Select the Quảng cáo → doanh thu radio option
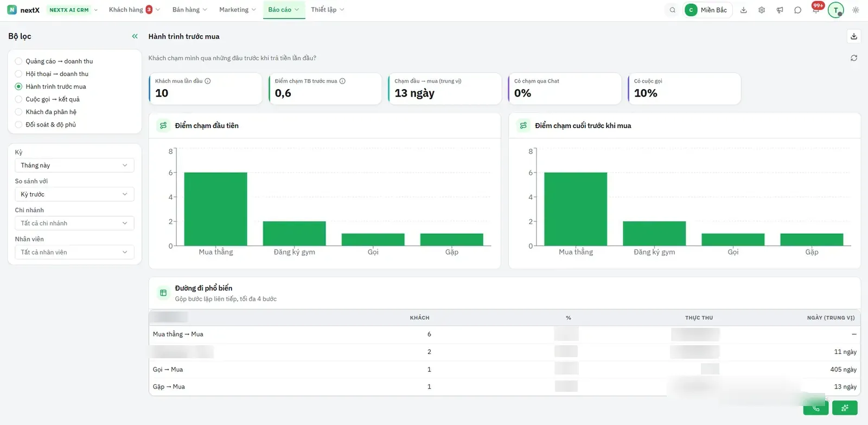868x425 pixels. 18,61
